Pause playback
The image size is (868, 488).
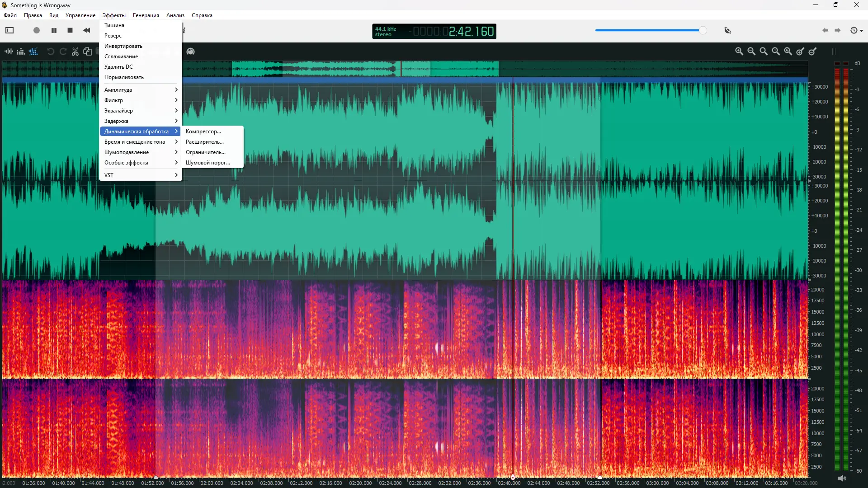pos(54,30)
